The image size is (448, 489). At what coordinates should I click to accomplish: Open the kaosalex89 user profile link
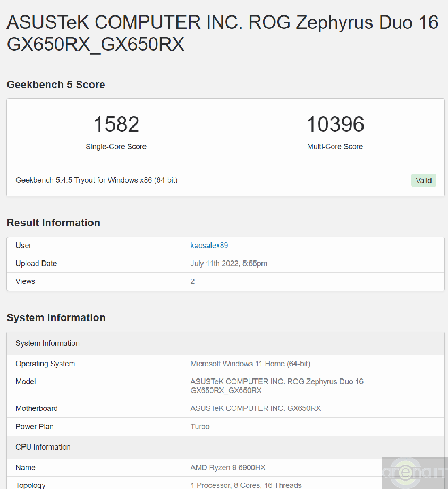click(x=209, y=246)
